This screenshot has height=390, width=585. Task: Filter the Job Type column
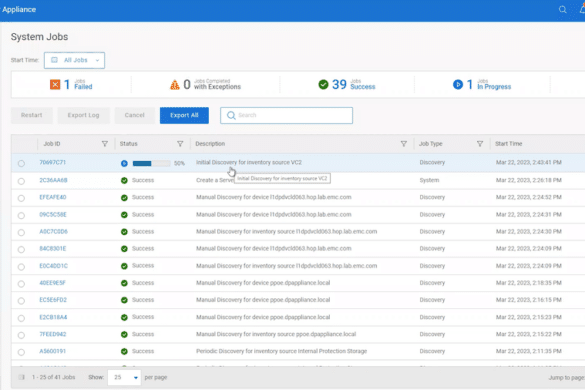tap(480, 144)
